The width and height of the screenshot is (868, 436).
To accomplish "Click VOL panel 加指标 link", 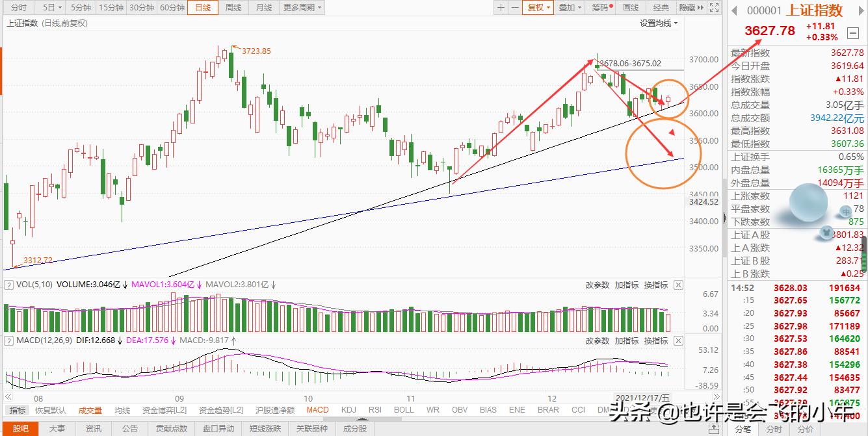I will tap(626, 285).
